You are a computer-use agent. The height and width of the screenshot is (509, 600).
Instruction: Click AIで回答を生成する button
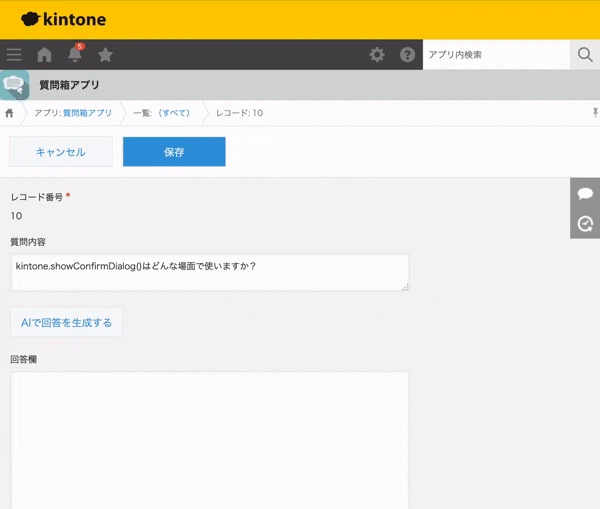(67, 322)
